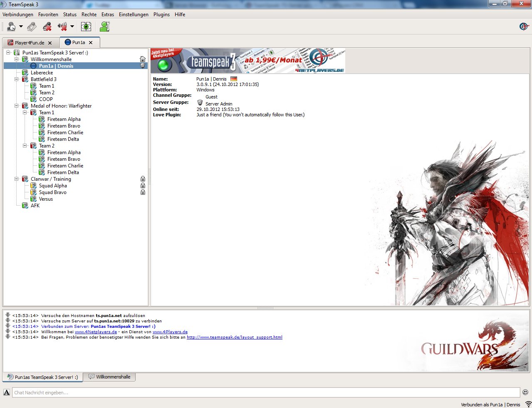Open the Extras menu
Viewport: 532px width, 408px height.
[108, 15]
